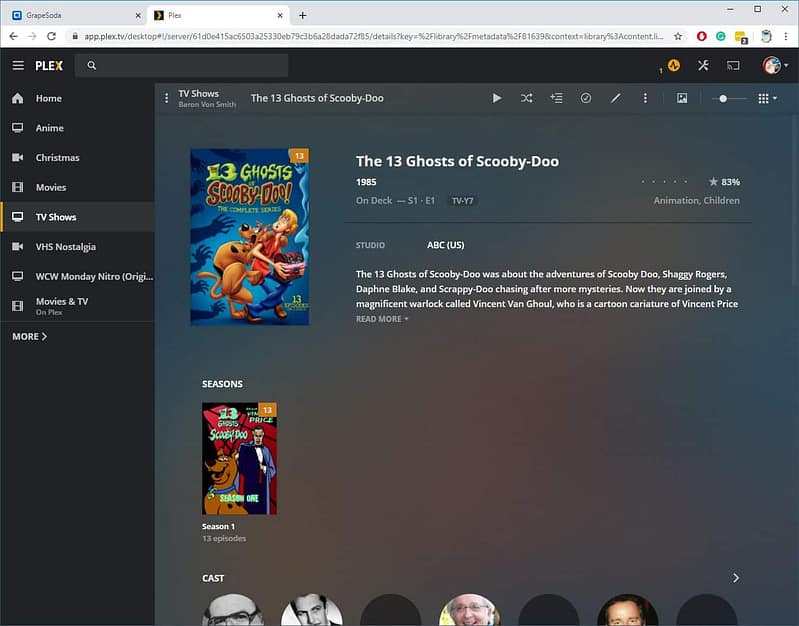Image resolution: width=799 pixels, height=626 pixels.
Task: Adjust the thumbnail size slider
Action: 729,98
